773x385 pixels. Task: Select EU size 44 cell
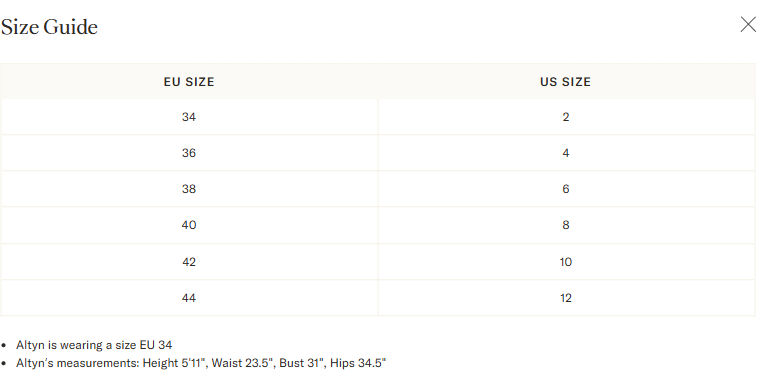[189, 298]
